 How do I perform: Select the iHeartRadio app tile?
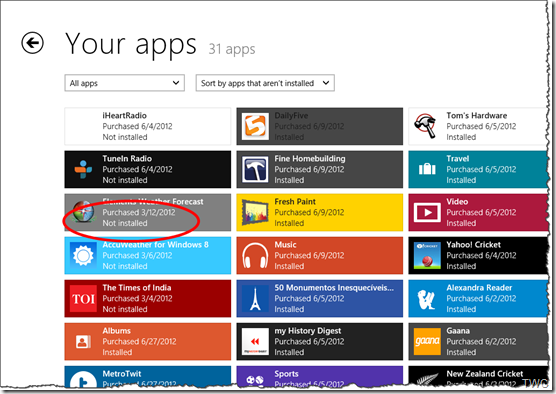[148, 126]
